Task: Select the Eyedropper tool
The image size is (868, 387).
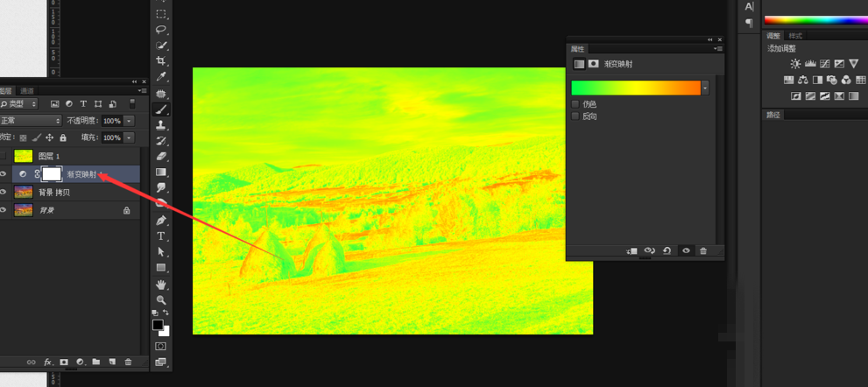Action: click(x=161, y=76)
